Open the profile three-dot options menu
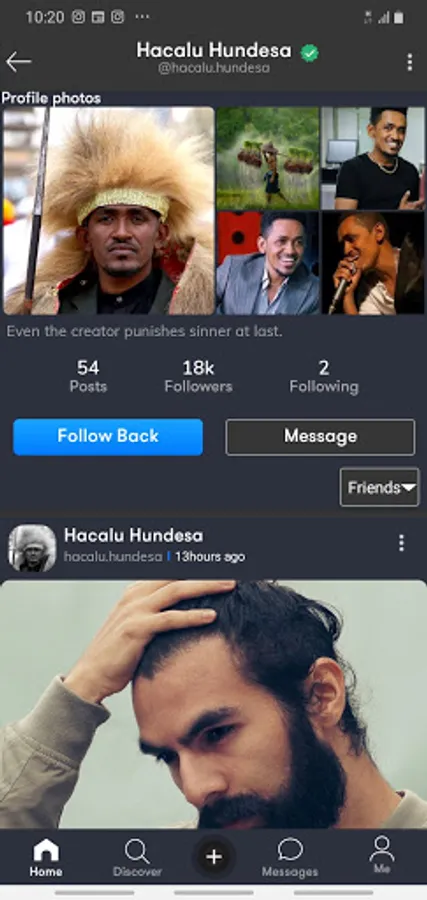427x900 pixels. [409, 62]
